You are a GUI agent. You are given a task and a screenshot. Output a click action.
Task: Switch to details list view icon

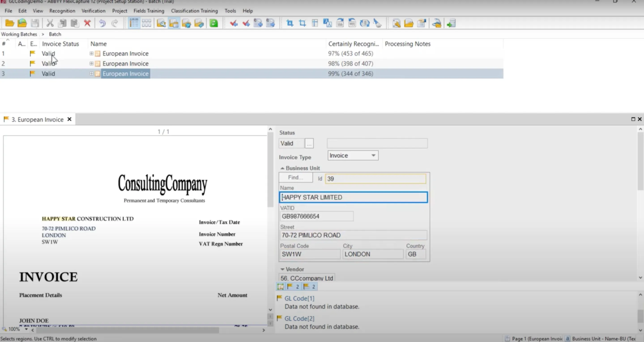134,23
